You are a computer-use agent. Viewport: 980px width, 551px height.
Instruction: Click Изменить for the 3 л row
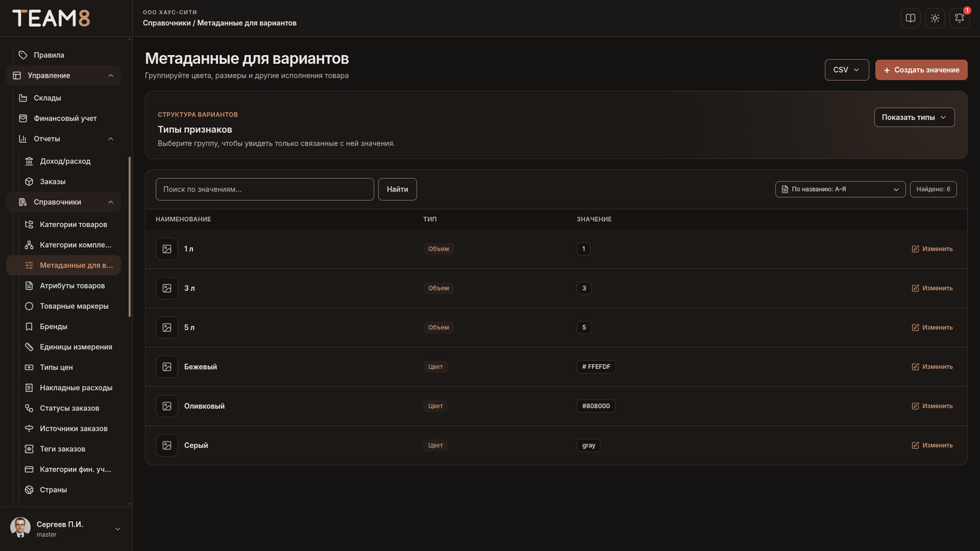point(932,288)
